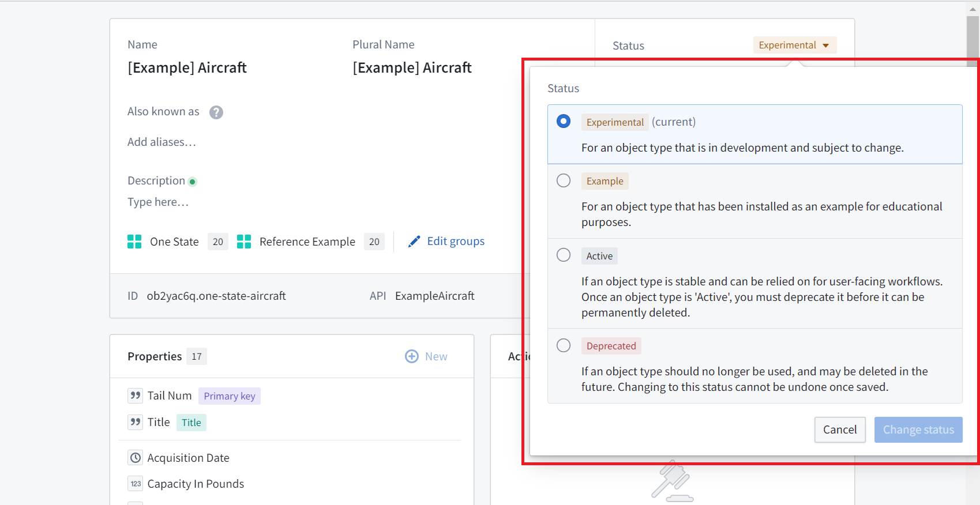Viewport: 980px width, 505px height.
Task: Click the numeric icon for Capacity In Pounds
Action: pyautogui.click(x=136, y=484)
